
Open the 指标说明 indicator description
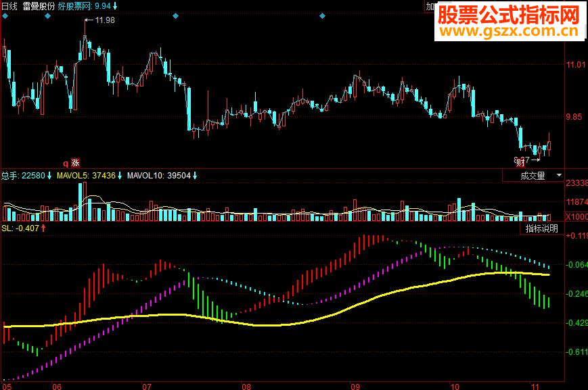541,228
